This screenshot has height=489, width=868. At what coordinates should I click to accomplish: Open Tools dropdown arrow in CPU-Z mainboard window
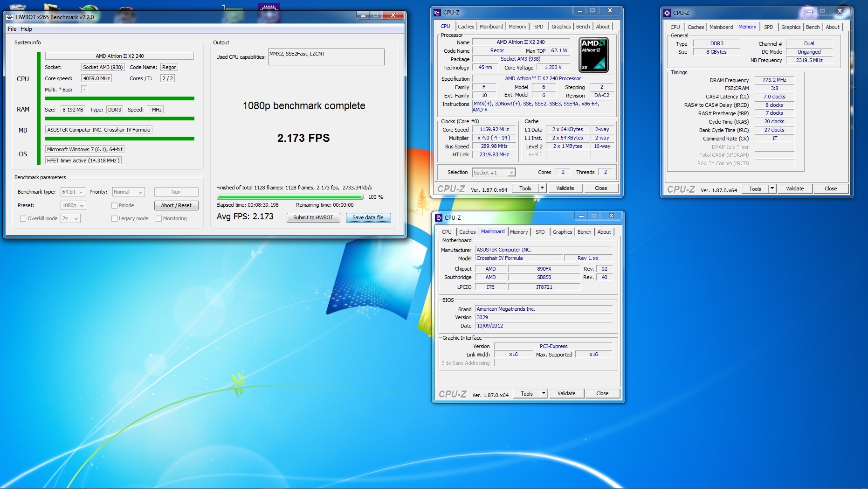click(x=544, y=394)
